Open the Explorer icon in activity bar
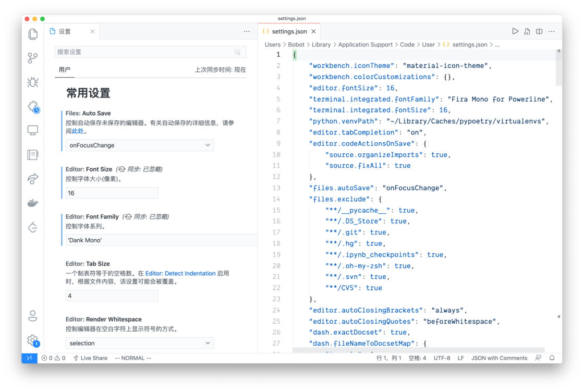This screenshot has width=584, height=392. [x=32, y=33]
